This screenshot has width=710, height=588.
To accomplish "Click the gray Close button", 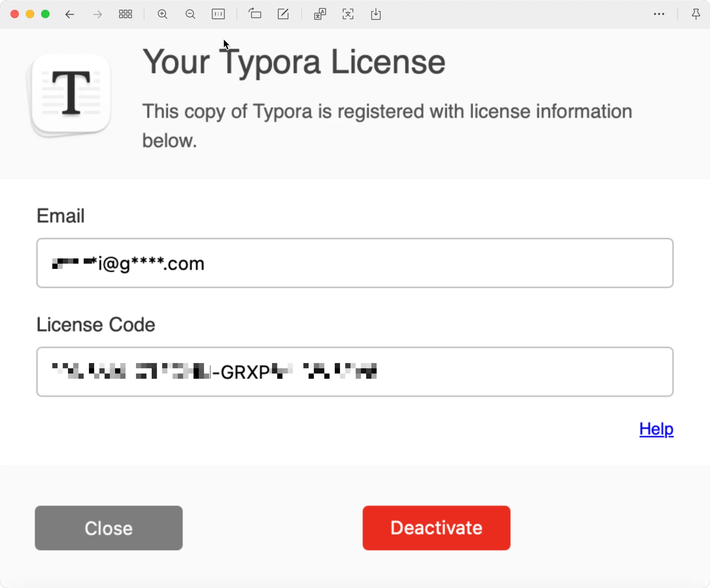I will [x=109, y=528].
